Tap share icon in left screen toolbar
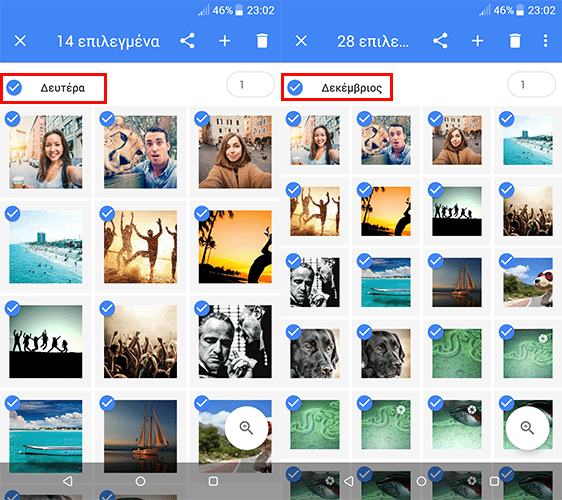The width and height of the screenshot is (562, 500). click(x=187, y=41)
